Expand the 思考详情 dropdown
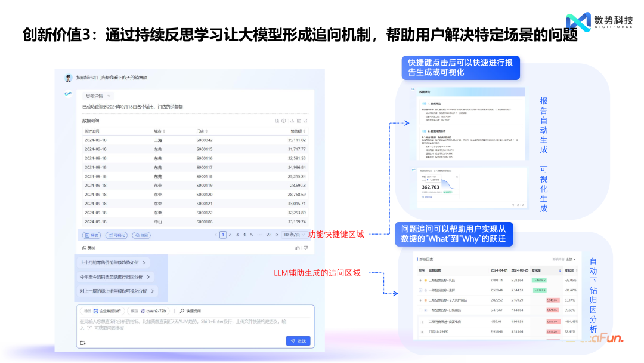The height and width of the screenshot is (363, 644). 98,96
